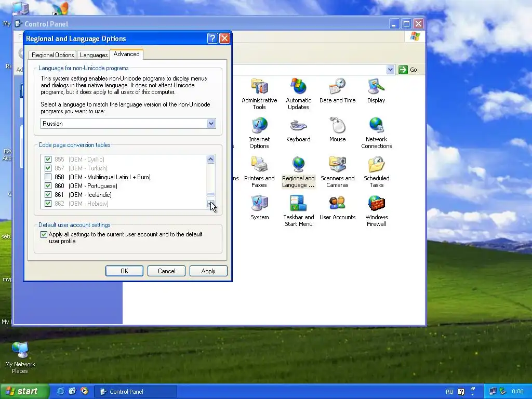Close the Regional and Language Options dialog
The width and height of the screenshot is (532, 399).
[x=224, y=38]
